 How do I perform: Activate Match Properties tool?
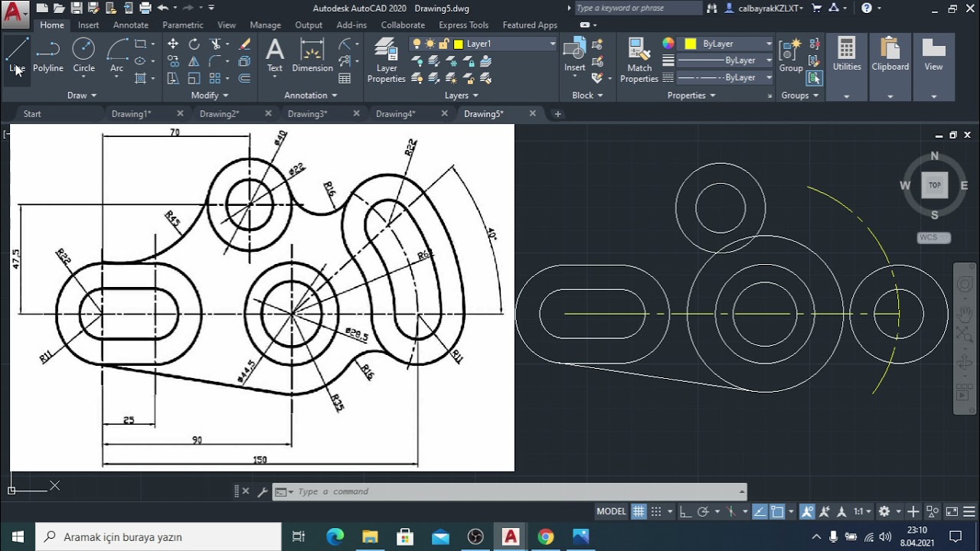click(639, 61)
